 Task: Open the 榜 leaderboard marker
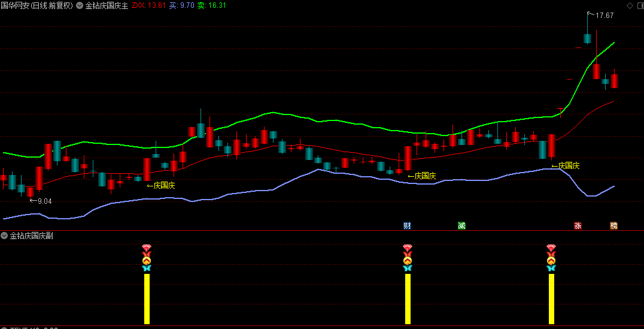click(613, 225)
